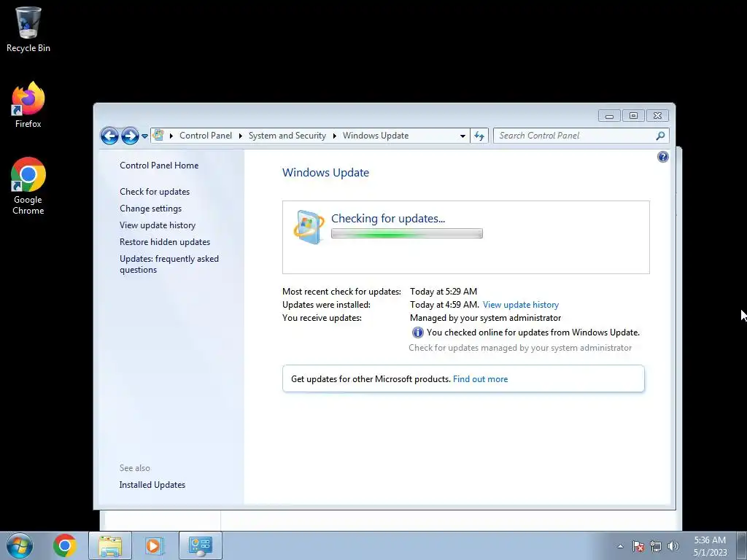Screen dimensions: 747x560
Task: Expand the arrow after System and Security
Action: click(x=334, y=136)
